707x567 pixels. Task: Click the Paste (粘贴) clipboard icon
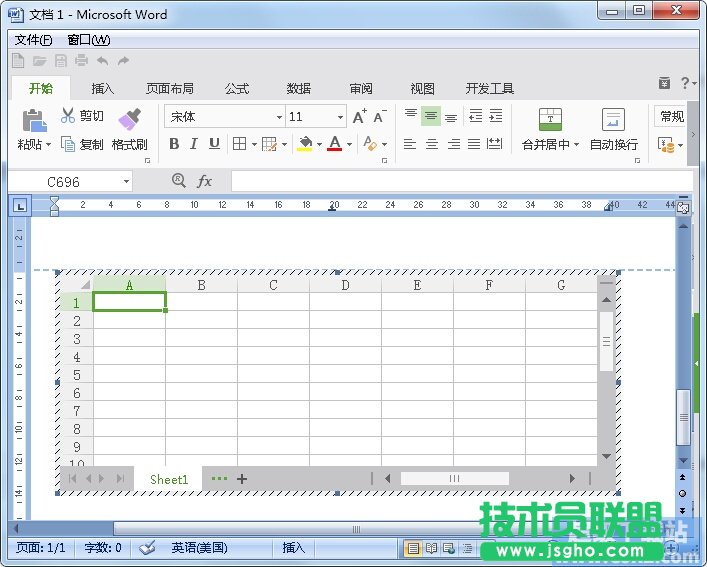click(34, 121)
